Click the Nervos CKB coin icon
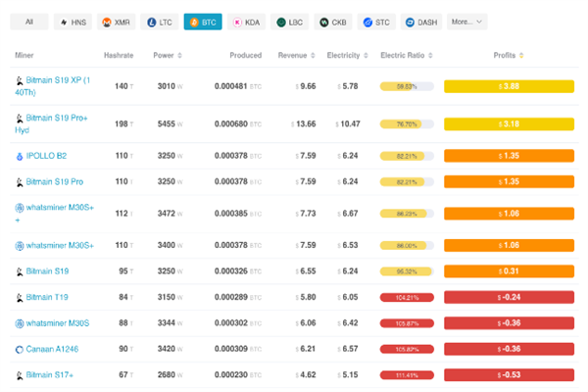Screen dimensions: 588x392 [324, 23]
